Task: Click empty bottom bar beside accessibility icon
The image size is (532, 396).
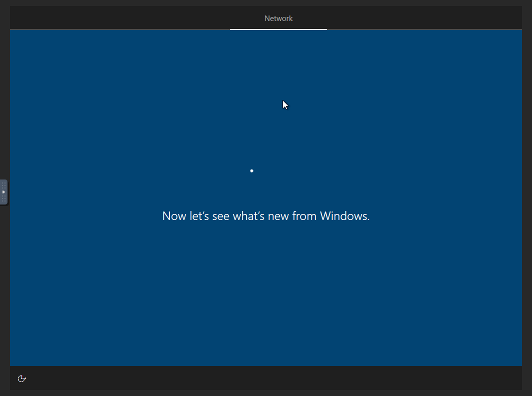Action: point(250,378)
